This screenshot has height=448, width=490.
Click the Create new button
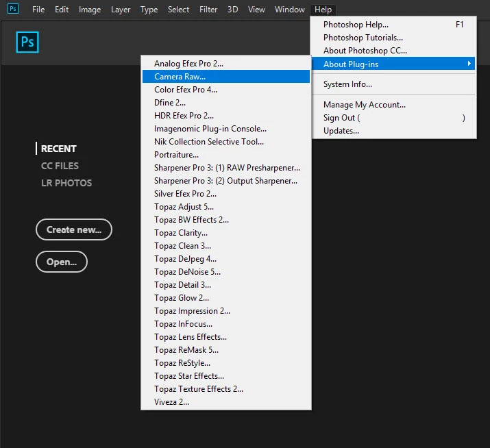tap(74, 229)
